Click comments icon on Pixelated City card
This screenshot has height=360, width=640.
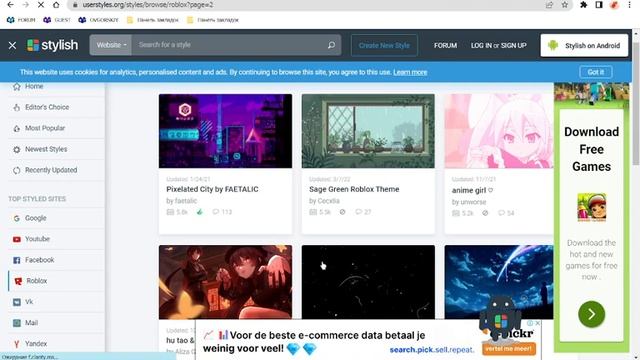coord(216,212)
